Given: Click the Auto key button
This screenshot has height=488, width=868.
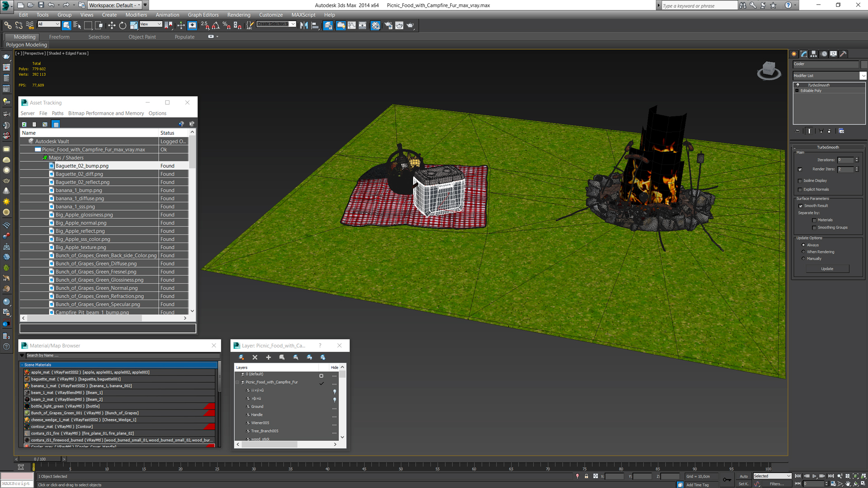Looking at the screenshot, I should 744,476.
